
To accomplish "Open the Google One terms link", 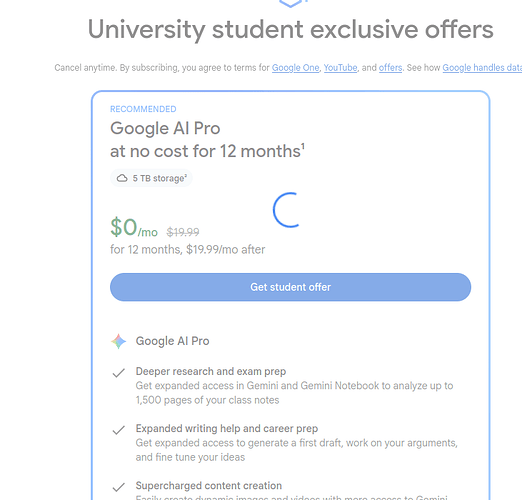I will [x=295, y=68].
